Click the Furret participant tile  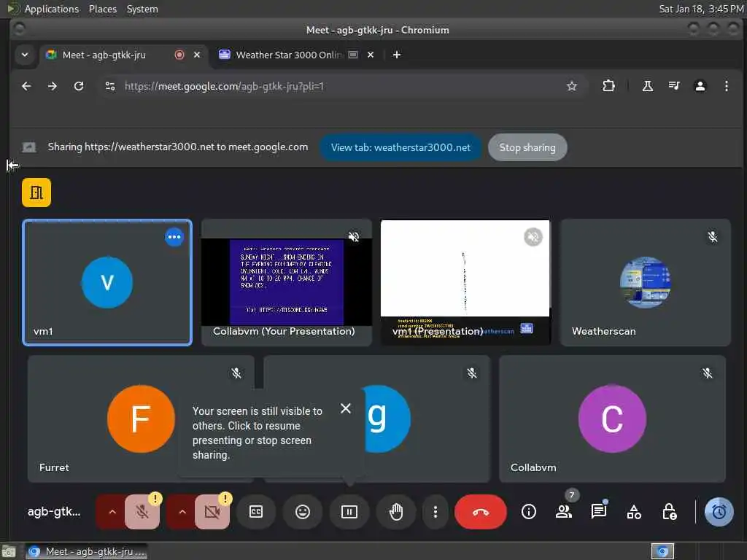click(x=141, y=419)
